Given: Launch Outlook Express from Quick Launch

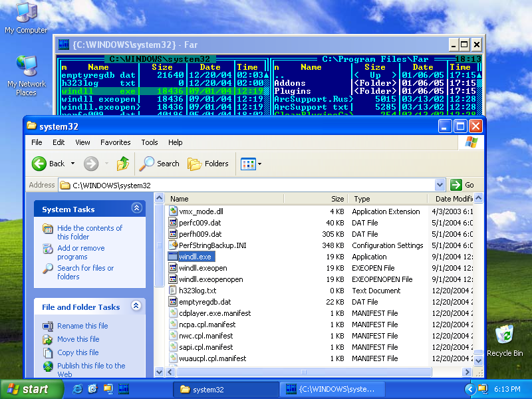Looking at the screenshot, I should (x=92, y=389).
